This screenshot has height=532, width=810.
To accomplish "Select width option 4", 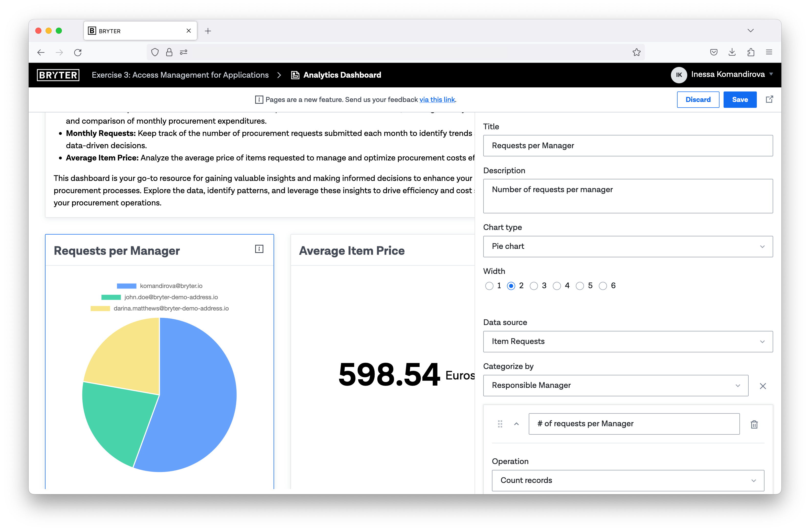I will 557,286.
